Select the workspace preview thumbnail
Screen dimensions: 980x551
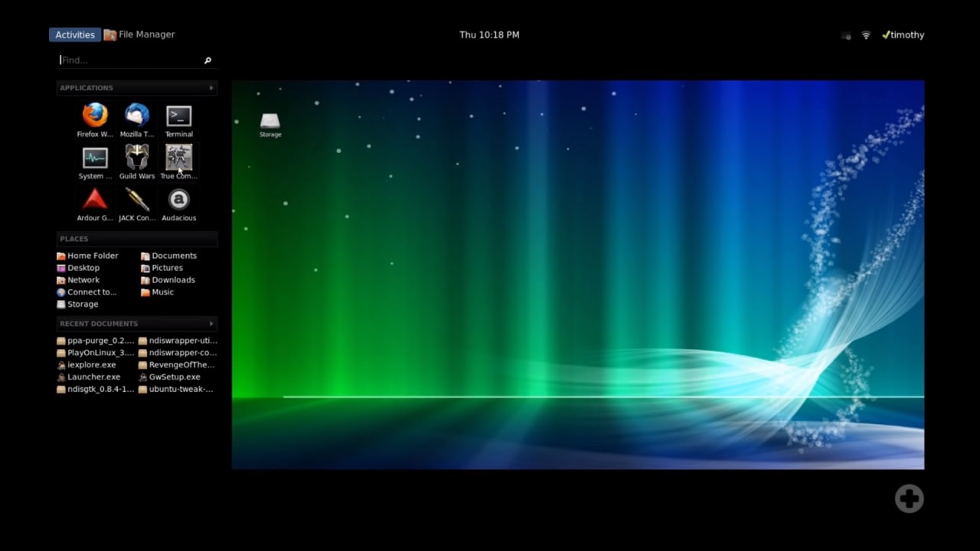click(x=578, y=275)
